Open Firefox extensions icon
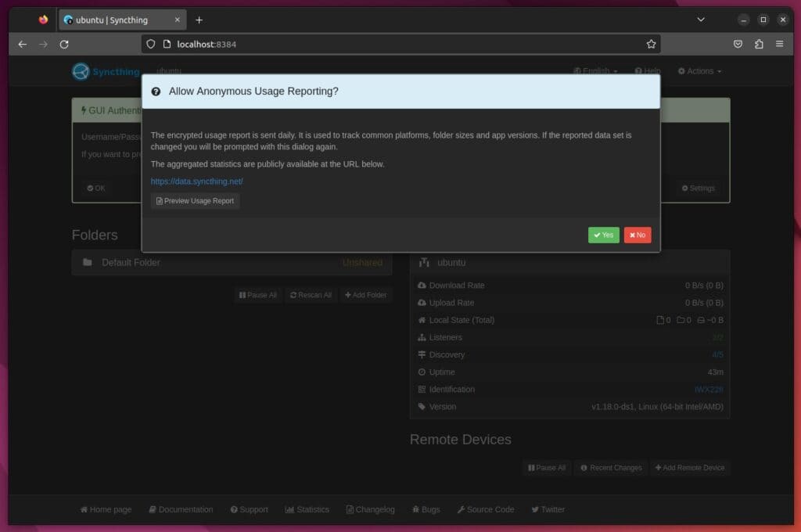Image resolution: width=801 pixels, height=532 pixels. [x=759, y=45]
